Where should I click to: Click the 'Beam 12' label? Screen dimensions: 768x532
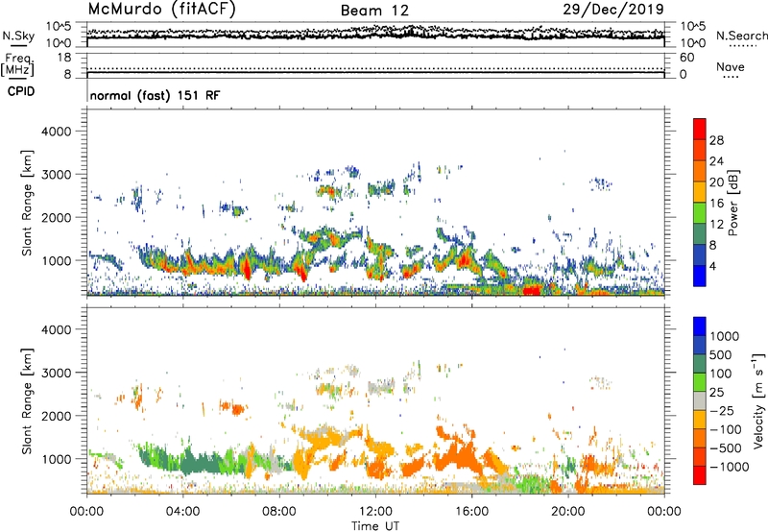pyautogui.click(x=374, y=11)
